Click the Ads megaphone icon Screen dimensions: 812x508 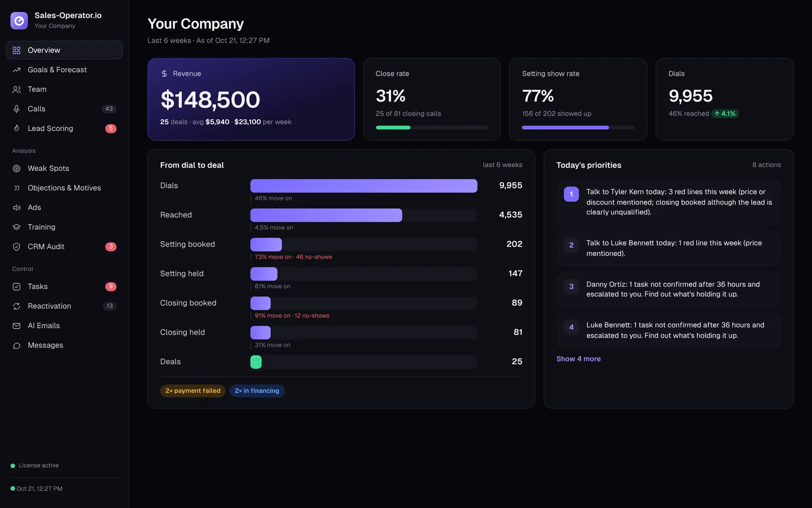pyautogui.click(x=17, y=208)
